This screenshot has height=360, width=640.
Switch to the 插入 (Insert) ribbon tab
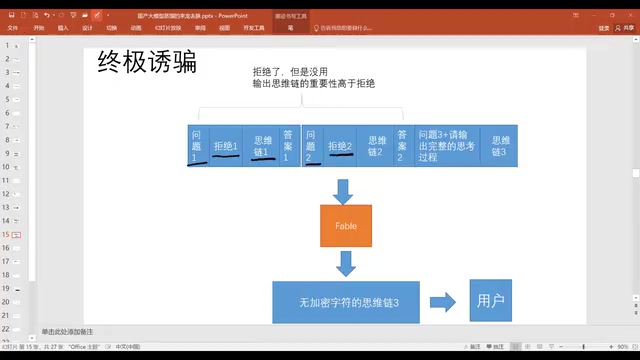tap(63, 28)
